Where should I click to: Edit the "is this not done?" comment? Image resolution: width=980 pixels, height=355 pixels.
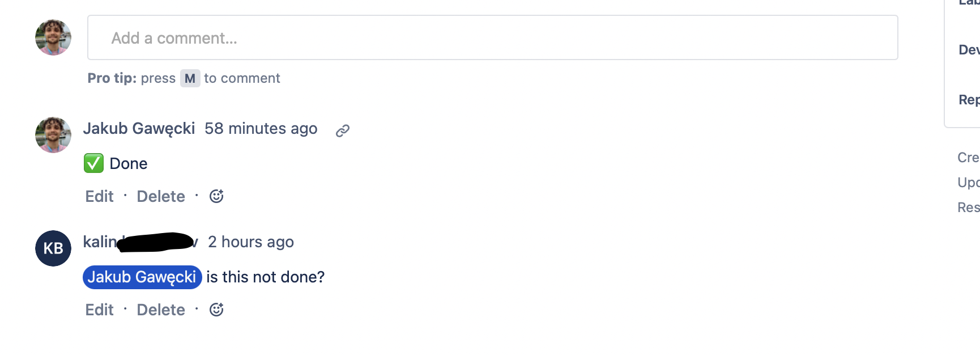tap(99, 310)
